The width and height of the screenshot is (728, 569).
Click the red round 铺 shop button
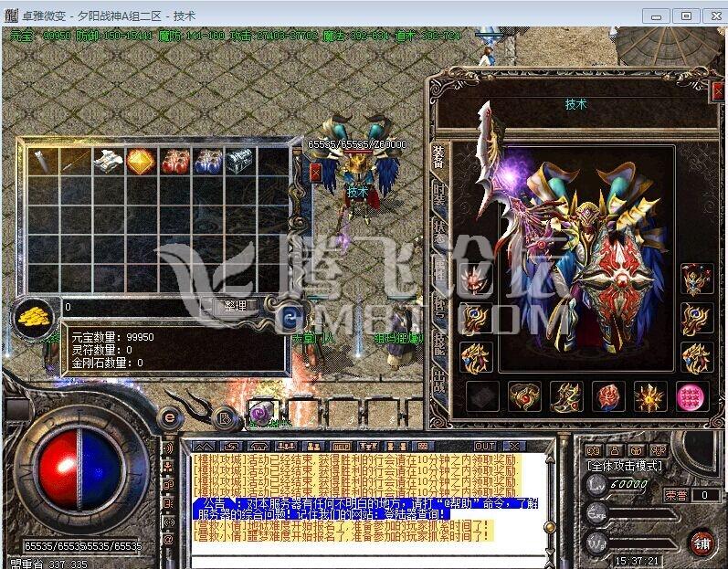702,543
